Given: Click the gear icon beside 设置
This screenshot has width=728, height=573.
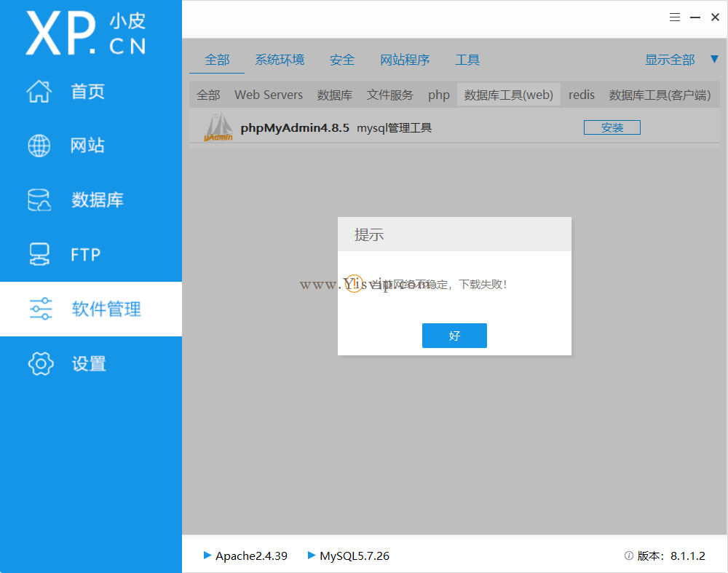Looking at the screenshot, I should pyautogui.click(x=41, y=363).
